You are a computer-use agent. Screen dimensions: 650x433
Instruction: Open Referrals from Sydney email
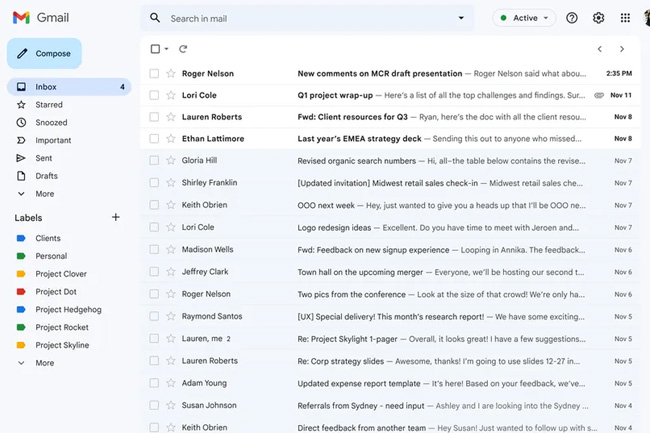pyautogui.click(x=390, y=405)
